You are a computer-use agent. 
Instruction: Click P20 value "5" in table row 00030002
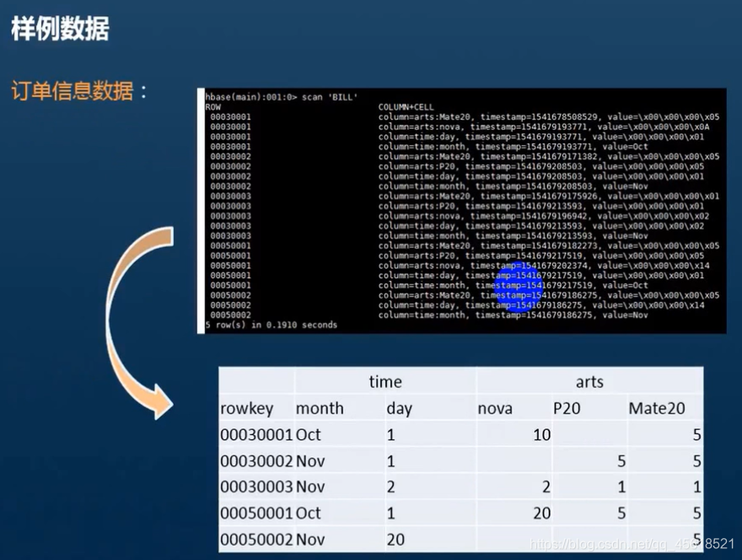point(621,461)
